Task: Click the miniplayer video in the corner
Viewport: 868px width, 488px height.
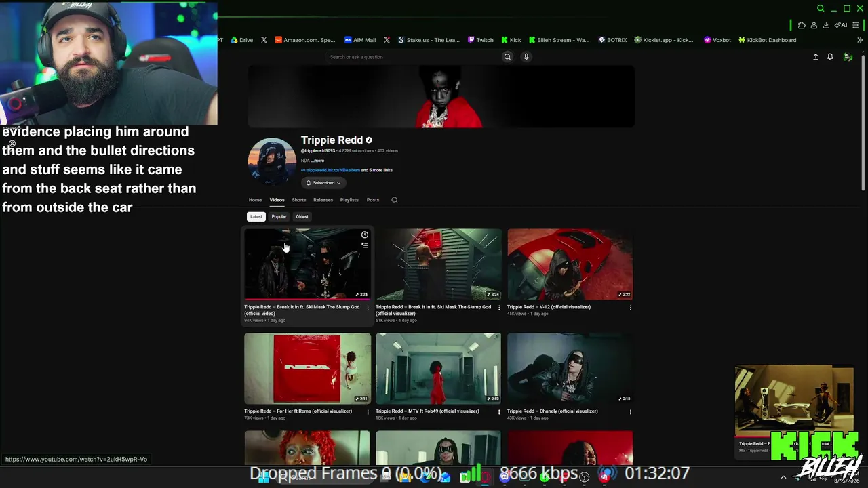Action: [794, 401]
